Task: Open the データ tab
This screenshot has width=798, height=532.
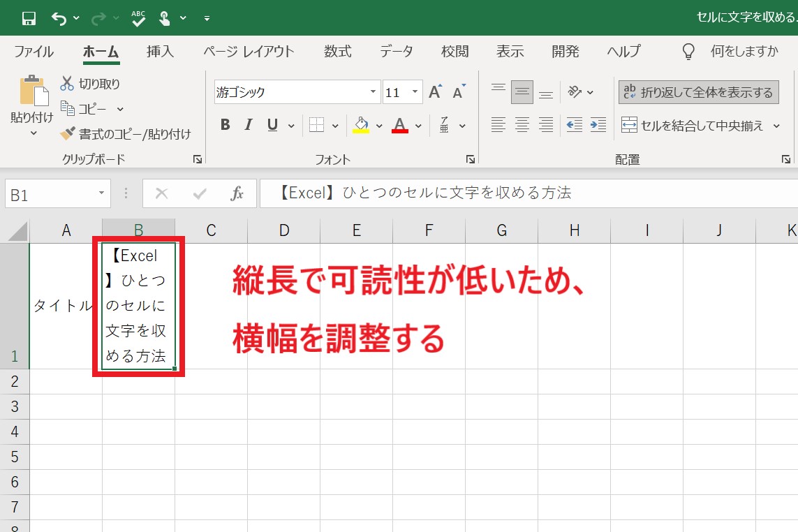Action: 397,51
